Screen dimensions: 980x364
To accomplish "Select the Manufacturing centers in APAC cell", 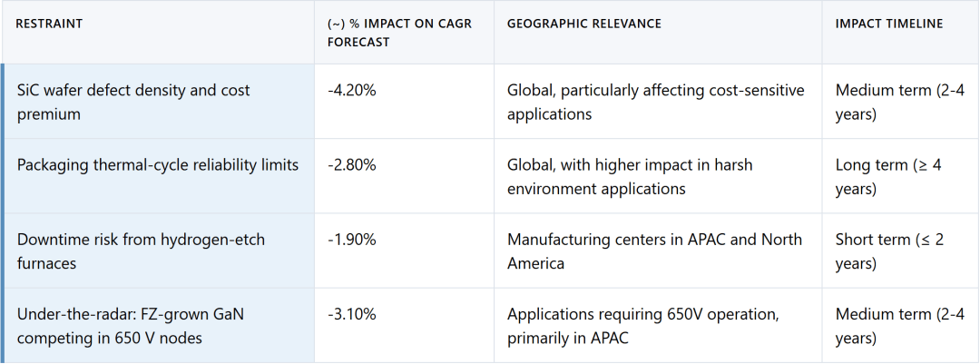I will [x=654, y=251].
